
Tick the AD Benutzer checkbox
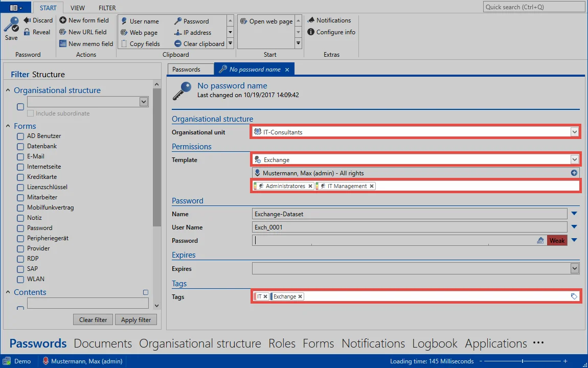point(20,136)
